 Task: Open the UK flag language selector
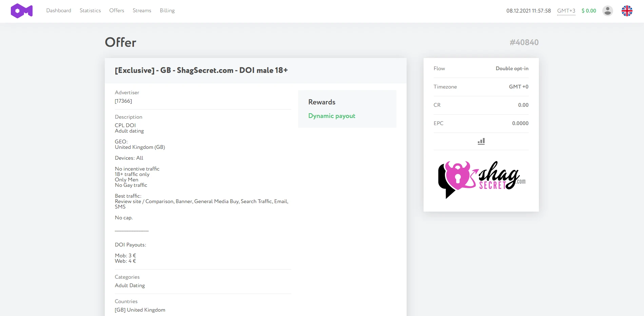tap(627, 11)
